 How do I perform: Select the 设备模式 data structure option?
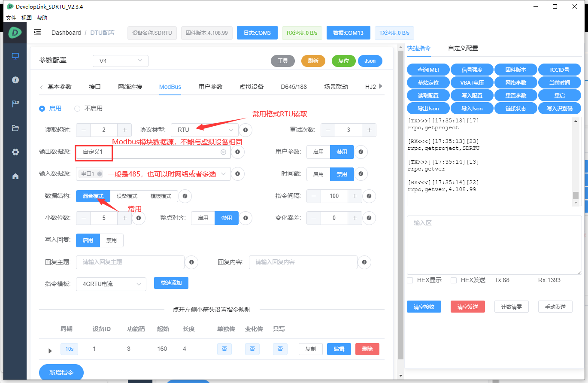click(x=127, y=196)
